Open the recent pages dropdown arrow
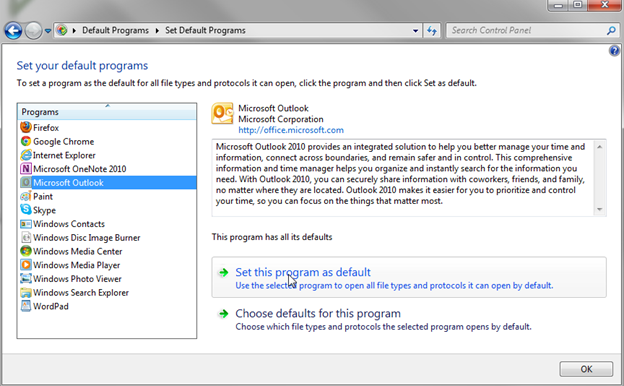The height and width of the screenshot is (386, 624). [x=47, y=31]
